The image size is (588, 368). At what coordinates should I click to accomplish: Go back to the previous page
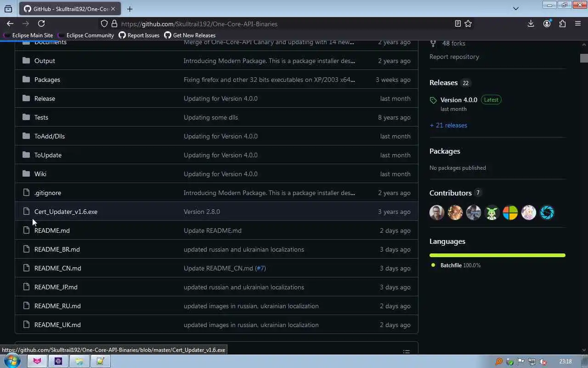click(x=10, y=23)
